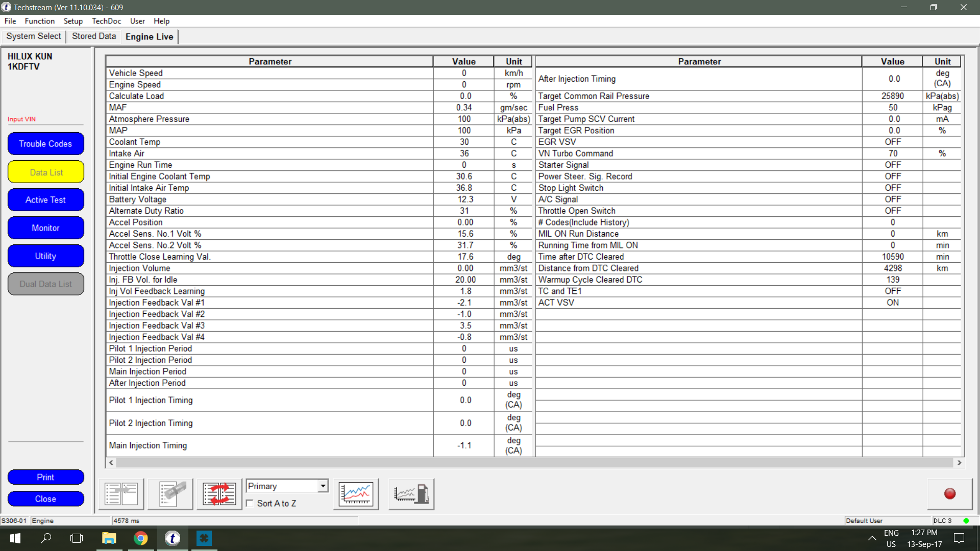Open the Primary list dropdown
Screen dimensions: 980x551
tap(323, 486)
